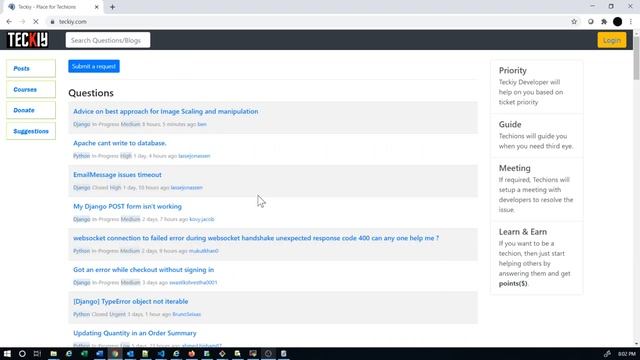
Task: Visit lassejonassen under the EmailMessage question
Action: pos(187,188)
